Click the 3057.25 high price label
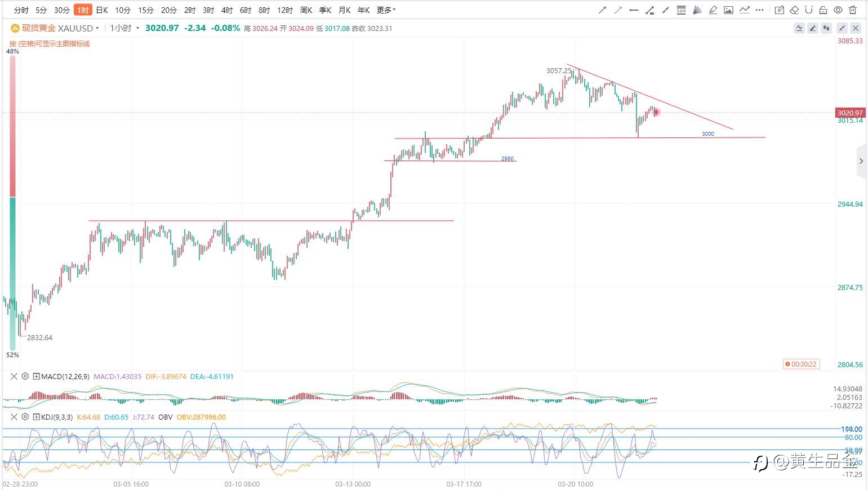 point(559,70)
